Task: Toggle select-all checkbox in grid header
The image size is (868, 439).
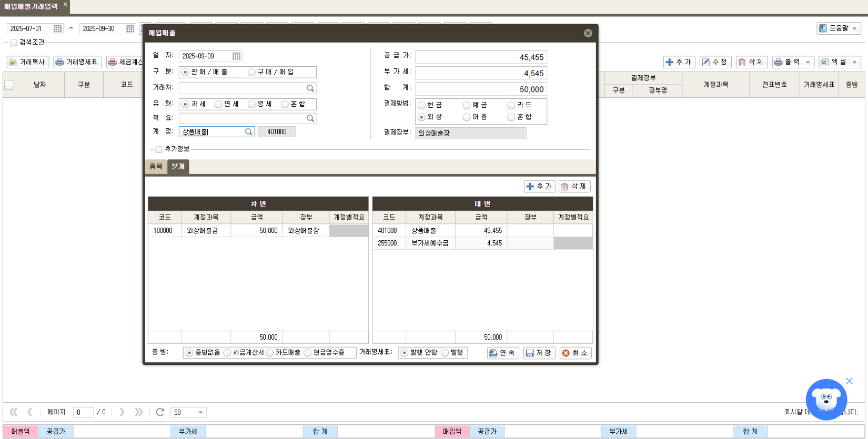Action: (x=9, y=85)
